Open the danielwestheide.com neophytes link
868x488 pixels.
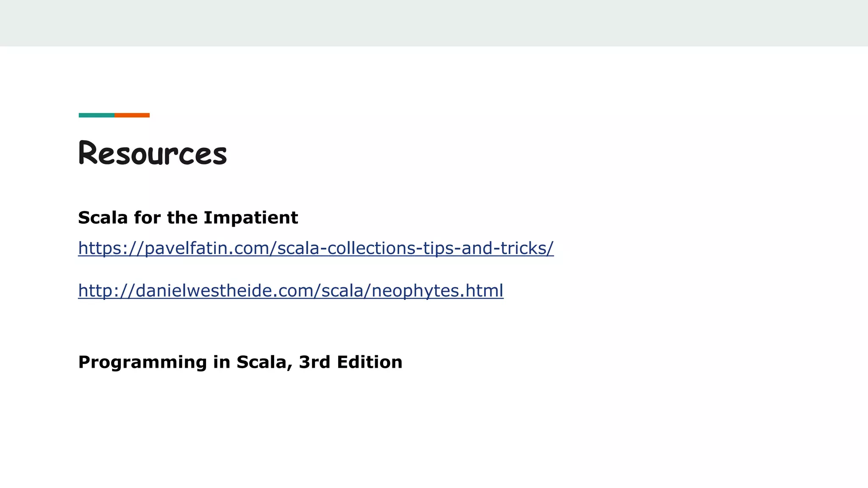(x=291, y=291)
